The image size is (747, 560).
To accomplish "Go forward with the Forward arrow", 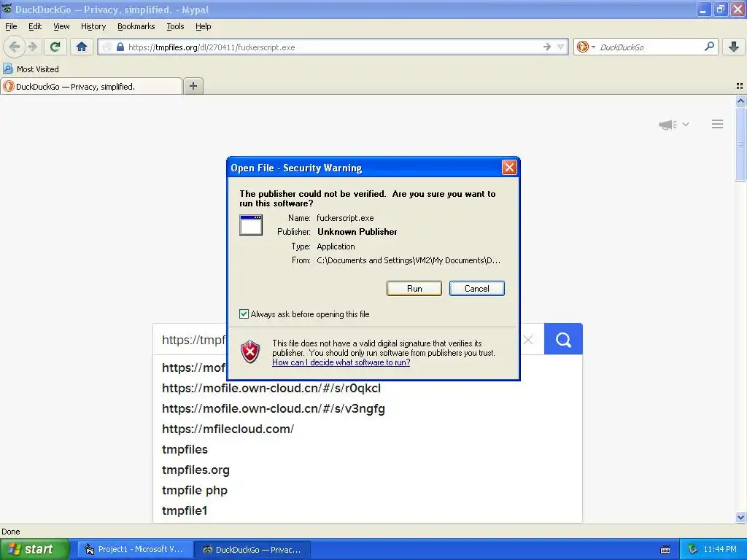I will [32, 47].
